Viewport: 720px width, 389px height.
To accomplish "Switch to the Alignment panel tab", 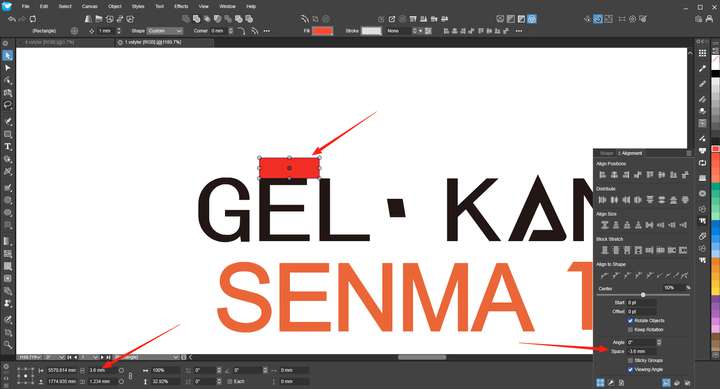I will coord(631,153).
